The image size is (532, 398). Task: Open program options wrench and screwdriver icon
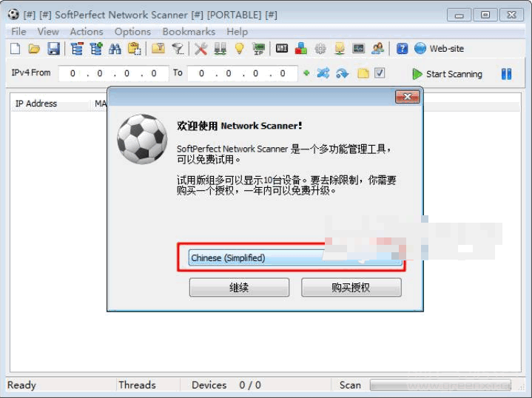click(201, 49)
